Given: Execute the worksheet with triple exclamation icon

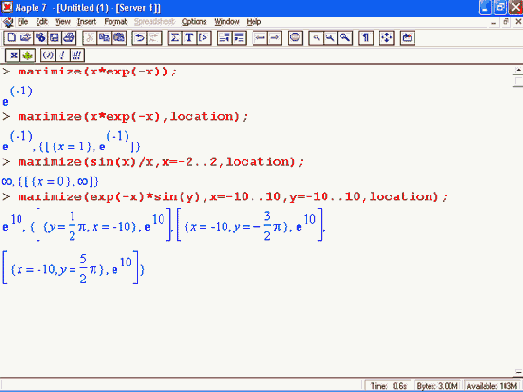Looking at the screenshot, I should click(77, 55).
